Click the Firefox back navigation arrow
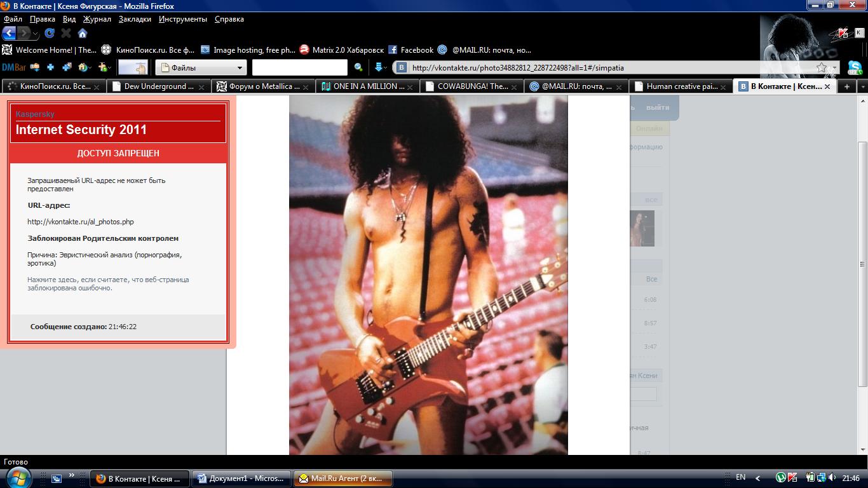The image size is (868, 488). pos(10,33)
